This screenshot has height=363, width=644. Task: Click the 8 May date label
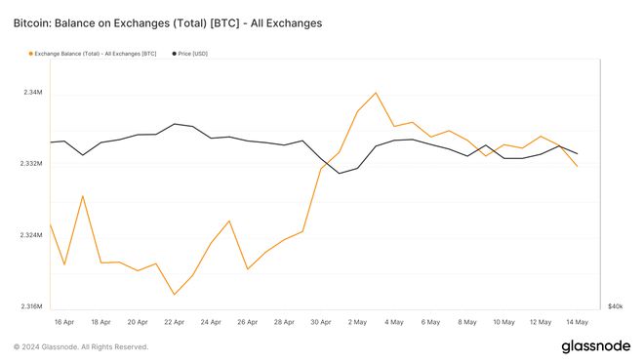pyautogui.click(x=467, y=322)
